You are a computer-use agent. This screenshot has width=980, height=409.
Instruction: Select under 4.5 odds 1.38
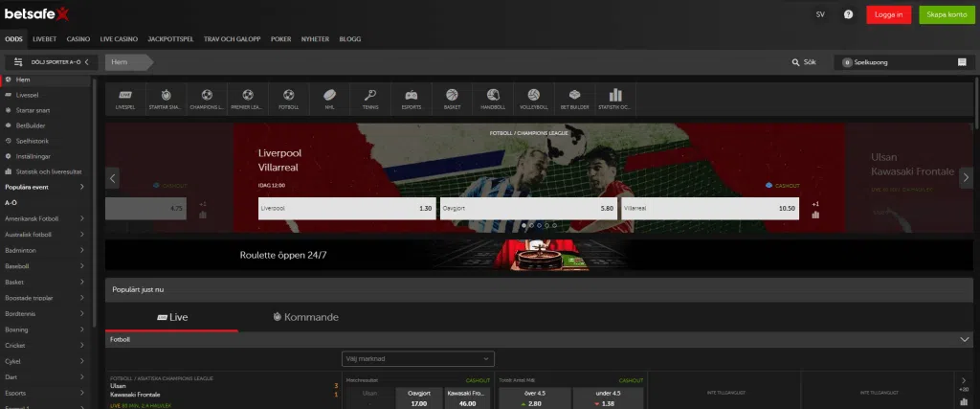[x=608, y=398]
